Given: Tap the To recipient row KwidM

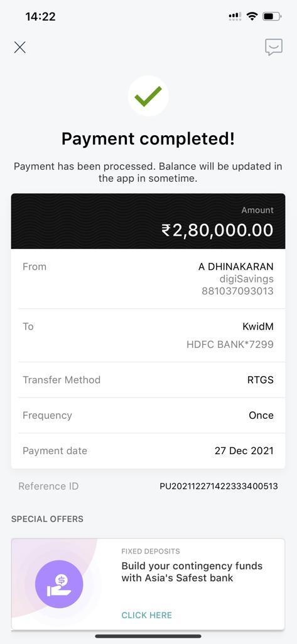Looking at the screenshot, I should 148,335.
